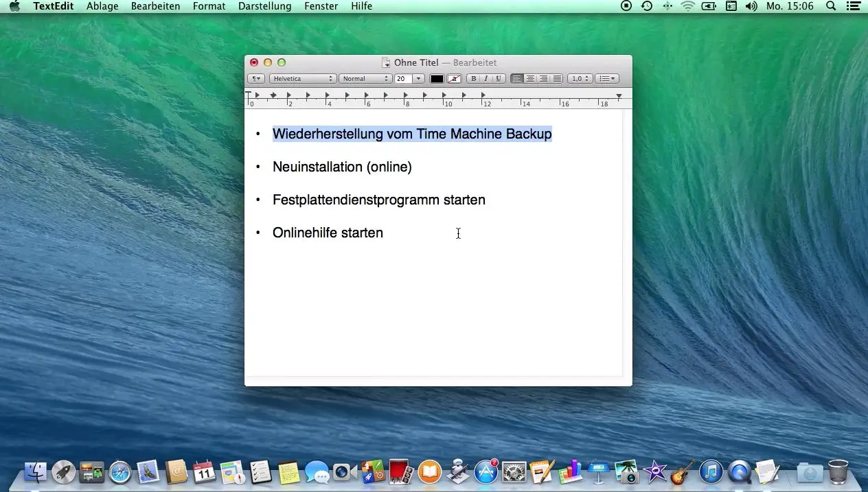Click the screen recording menu bar icon

point(626,6)
